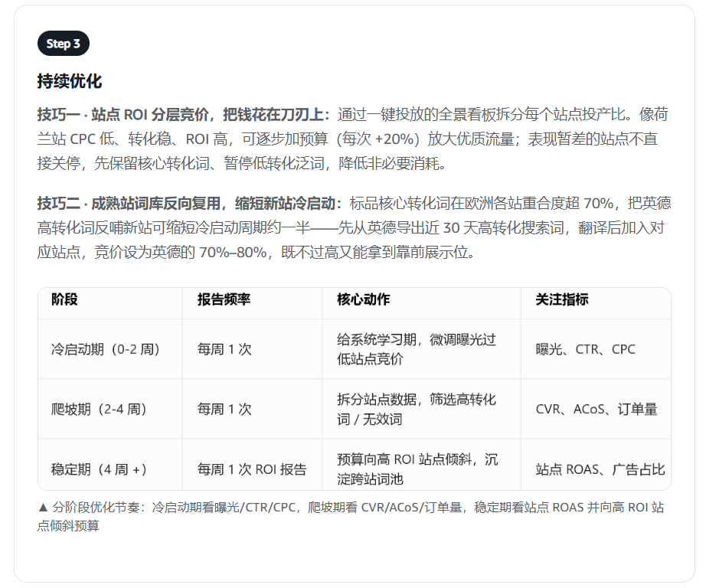Click the 阶段 column header
The image size is (706, 588).
tap(64, 299)
